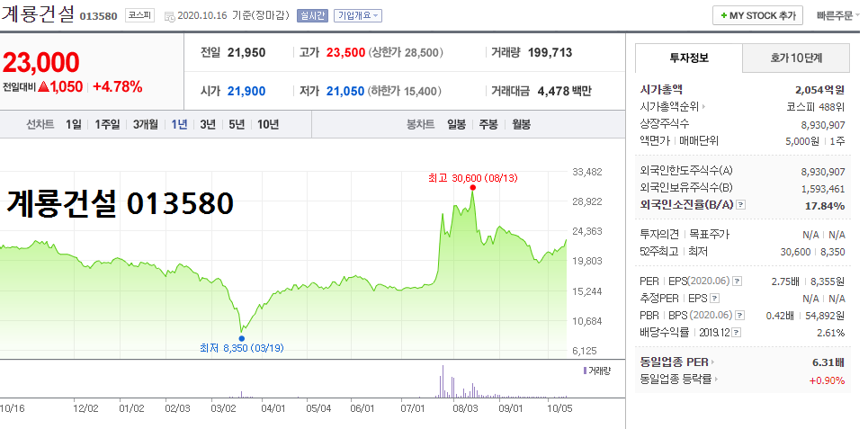This screenshot has width=868, height=429.
Task: Click the 최고 30,600 red chart marker
Action: coord(472,188)
